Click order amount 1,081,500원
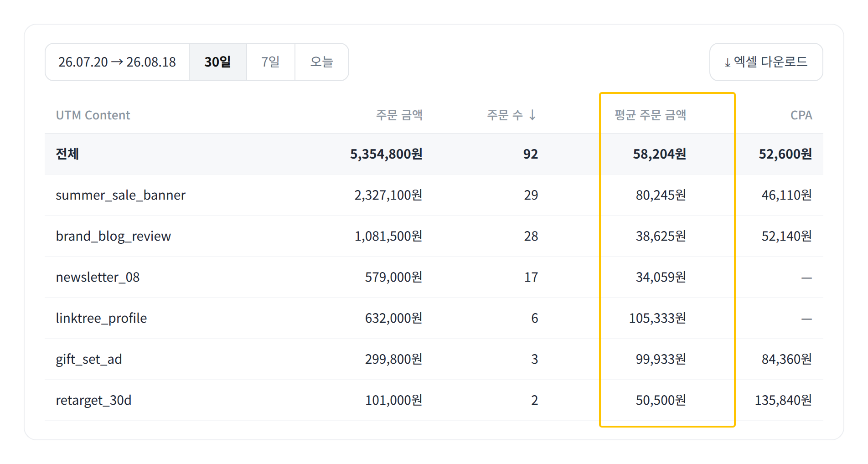 tap(388, 236)
